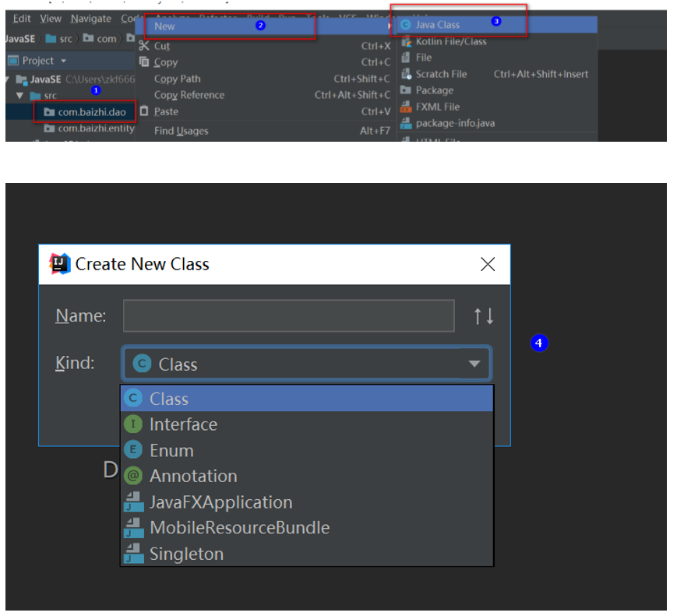Screen dimensions: 677x616
Task: Choose New in the context menu
Action: 266,26
